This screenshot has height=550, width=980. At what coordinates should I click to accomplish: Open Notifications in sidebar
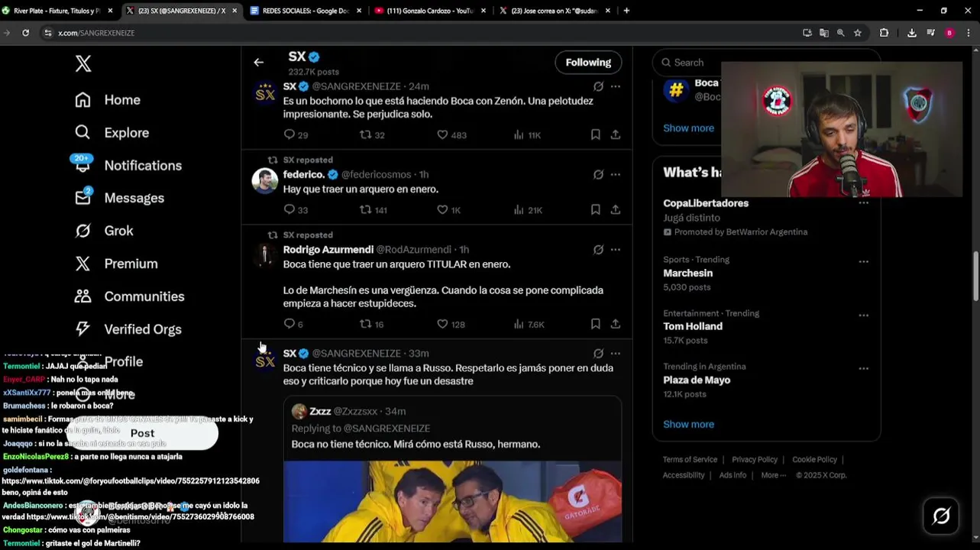tap(128, 166)
